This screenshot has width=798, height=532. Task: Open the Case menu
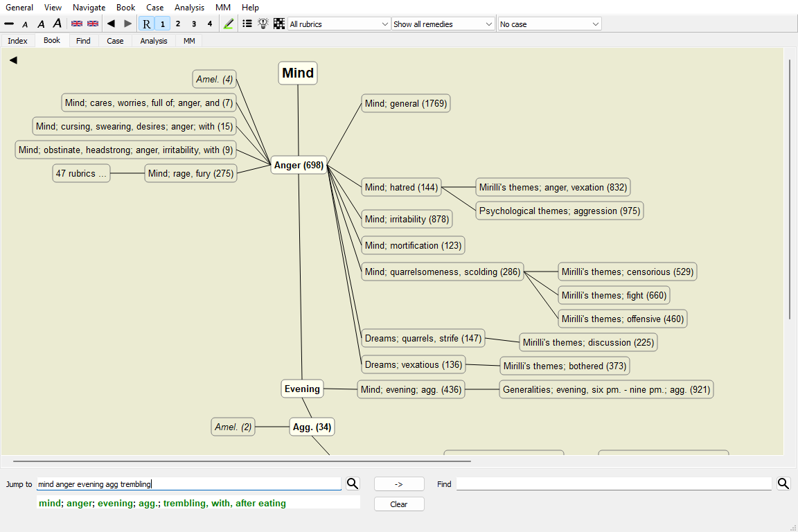coord(154,7)
